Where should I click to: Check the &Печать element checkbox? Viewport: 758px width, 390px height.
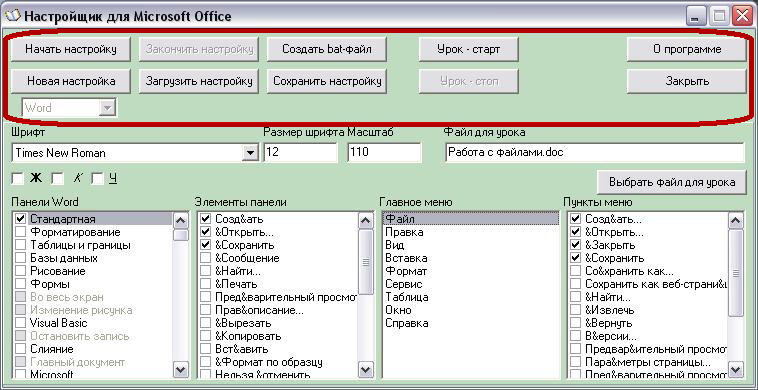205,284
